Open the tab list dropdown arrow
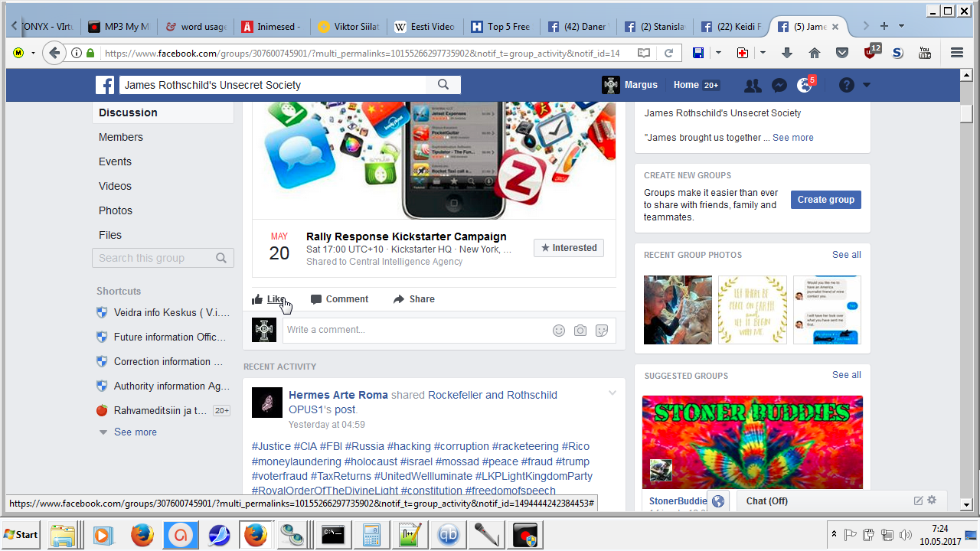 pos(901,26)
